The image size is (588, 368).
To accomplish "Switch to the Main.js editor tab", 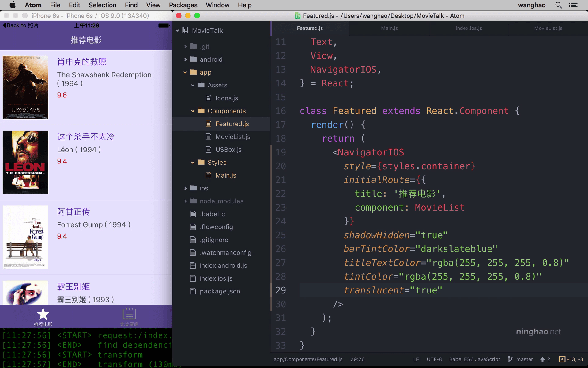I will pyautogui.click(x=389, y=28).
